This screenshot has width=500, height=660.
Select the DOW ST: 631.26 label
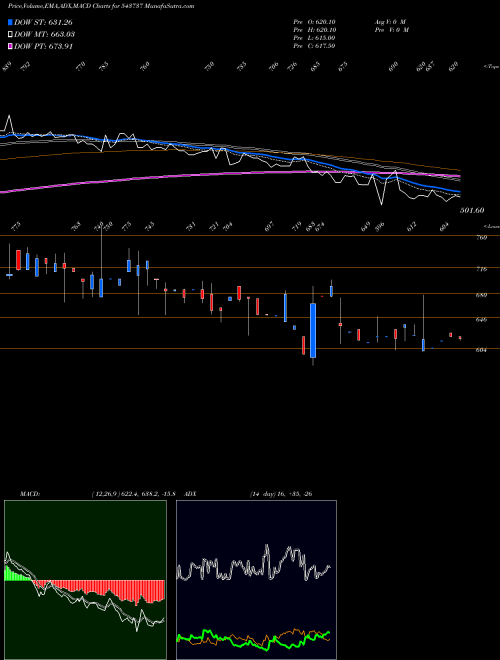tap(43, 22)
